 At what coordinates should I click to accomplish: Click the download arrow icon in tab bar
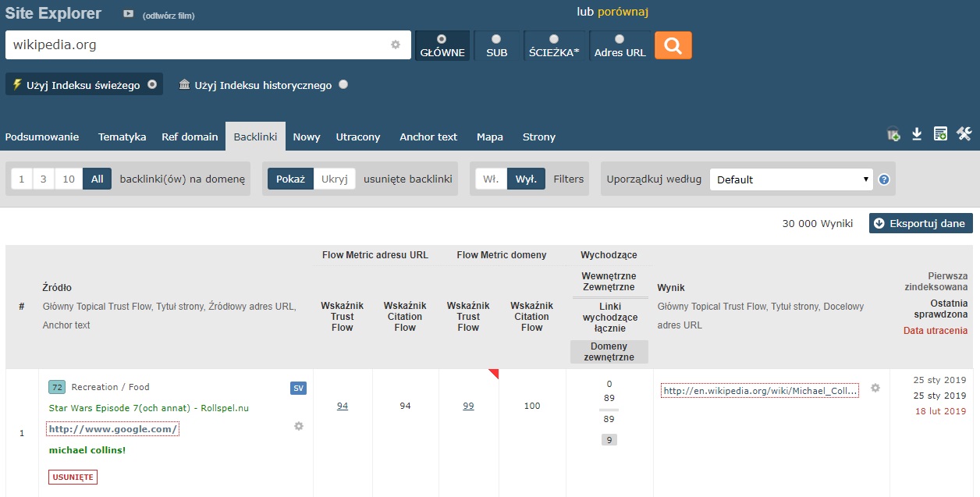click(x=917, y=134)
